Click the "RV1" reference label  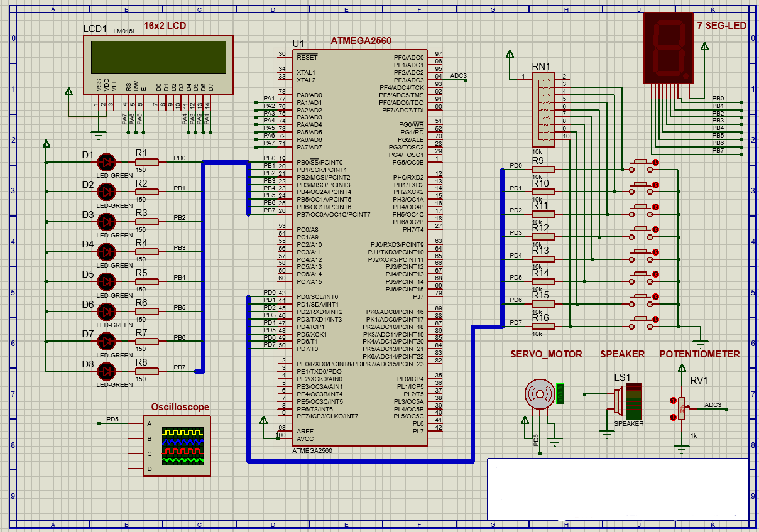click(699, 381)
